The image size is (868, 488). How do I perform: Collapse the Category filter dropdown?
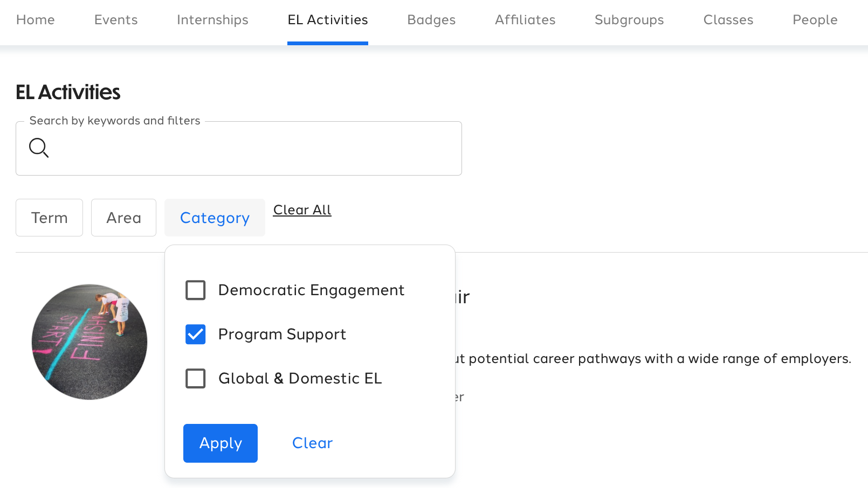(215, 218)
